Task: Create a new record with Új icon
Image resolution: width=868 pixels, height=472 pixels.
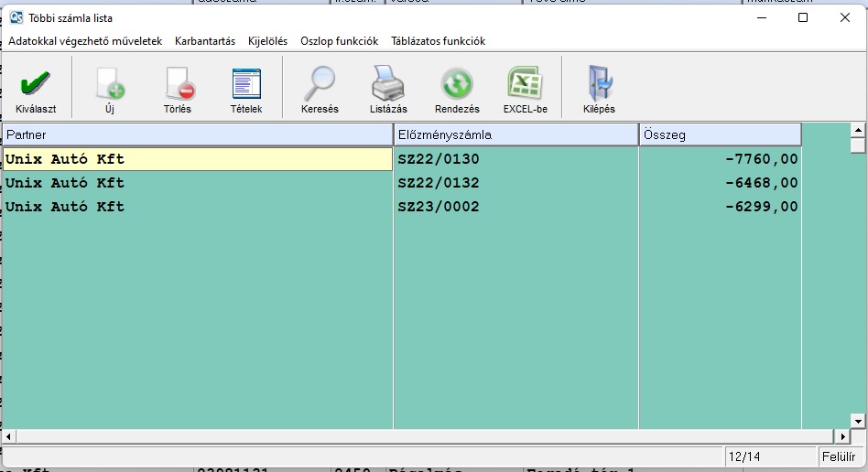Action: (110, 86)
